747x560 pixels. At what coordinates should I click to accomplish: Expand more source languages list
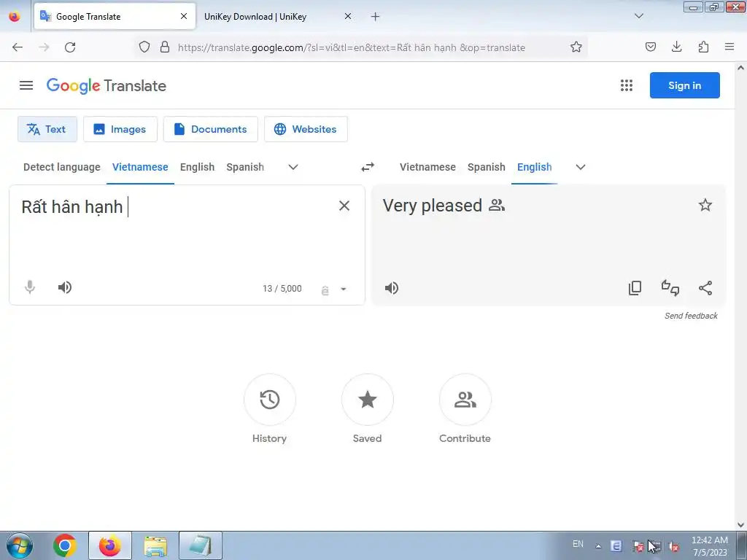293,167
